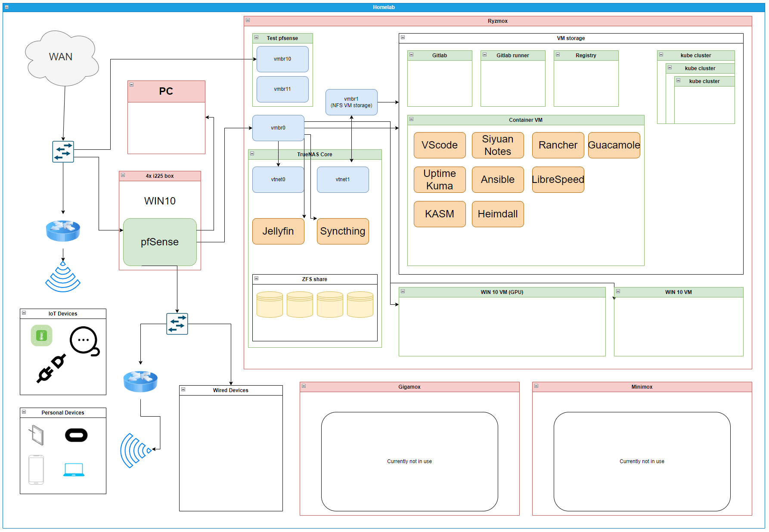This screenshot has height=532, width=769.
Task: Click the first ZFS share disk cylinder
Action: click(x=270, y=304)
